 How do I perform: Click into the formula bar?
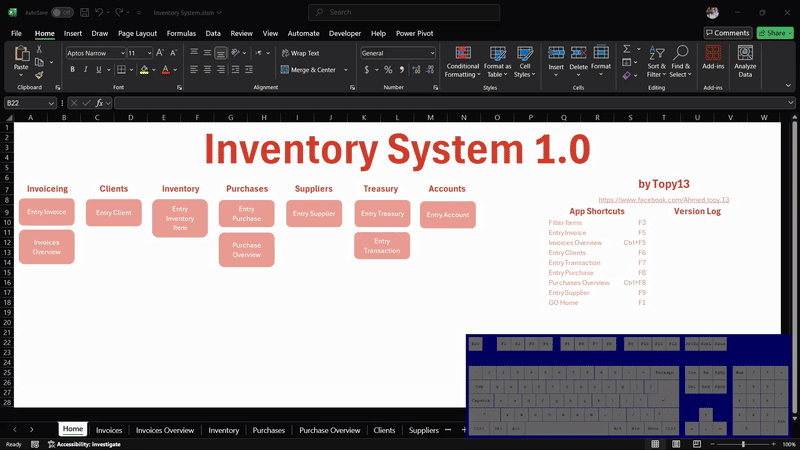[x=454, y=103]
